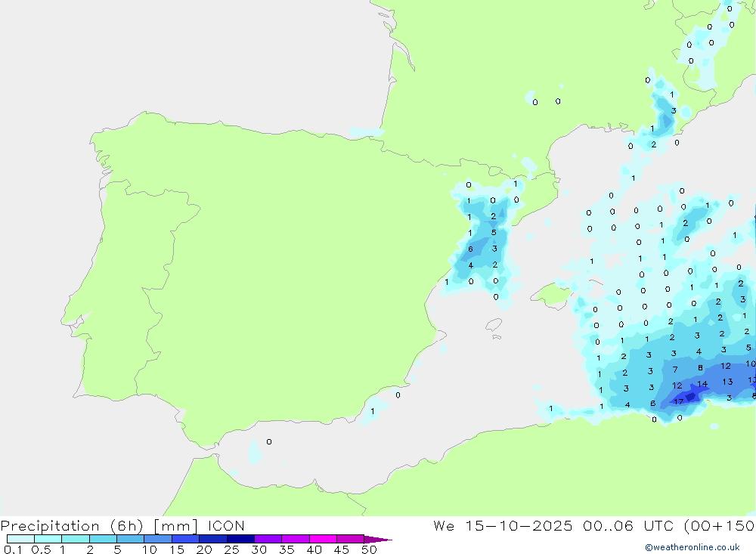Viewport: 756px width, 554px height.
Task: Click the legend label '40'
Action: tap(314, 549)
